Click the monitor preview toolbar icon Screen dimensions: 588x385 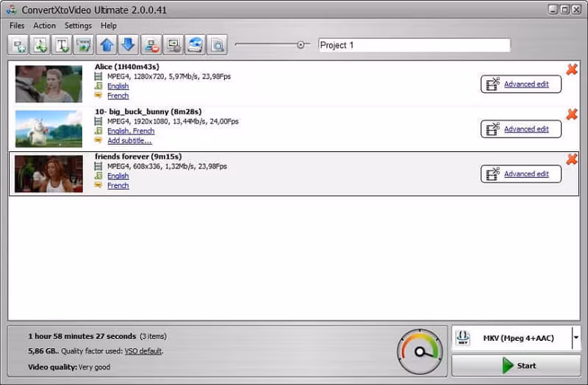173,45
